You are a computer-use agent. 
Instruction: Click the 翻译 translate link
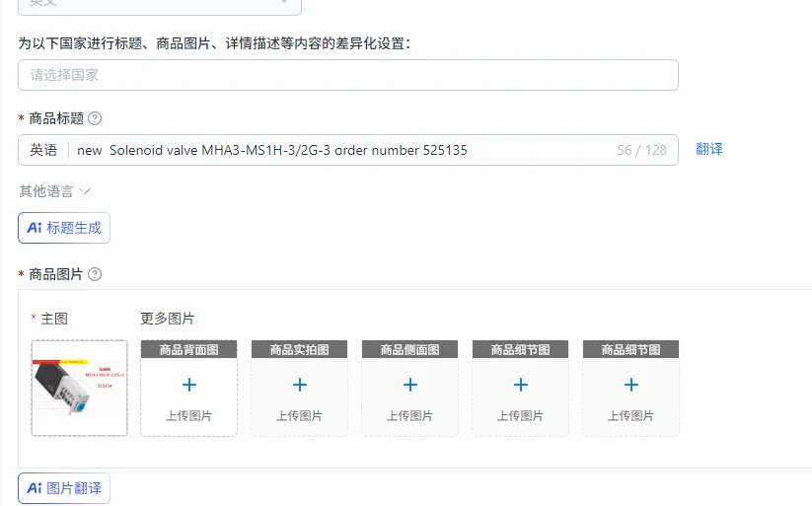pyautogui.click(x=709, y=149)
